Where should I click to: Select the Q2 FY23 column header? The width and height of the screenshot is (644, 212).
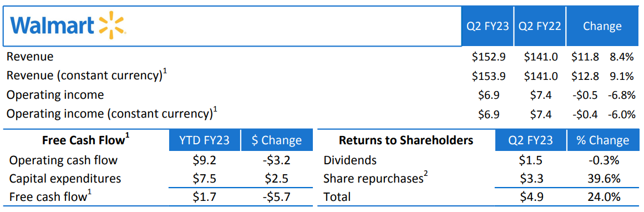tap(488, 26)
